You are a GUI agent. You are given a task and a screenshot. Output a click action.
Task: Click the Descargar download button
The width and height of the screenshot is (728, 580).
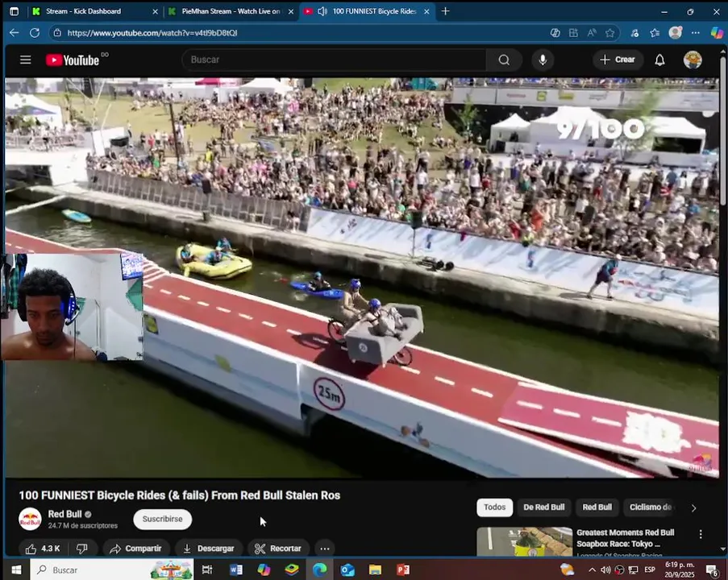tap(209, 549)
